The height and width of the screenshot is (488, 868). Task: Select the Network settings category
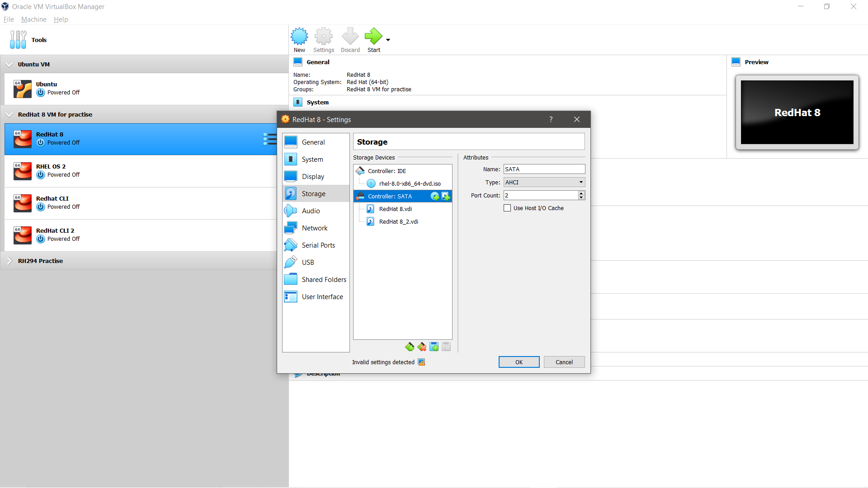(x=316, y=228)
